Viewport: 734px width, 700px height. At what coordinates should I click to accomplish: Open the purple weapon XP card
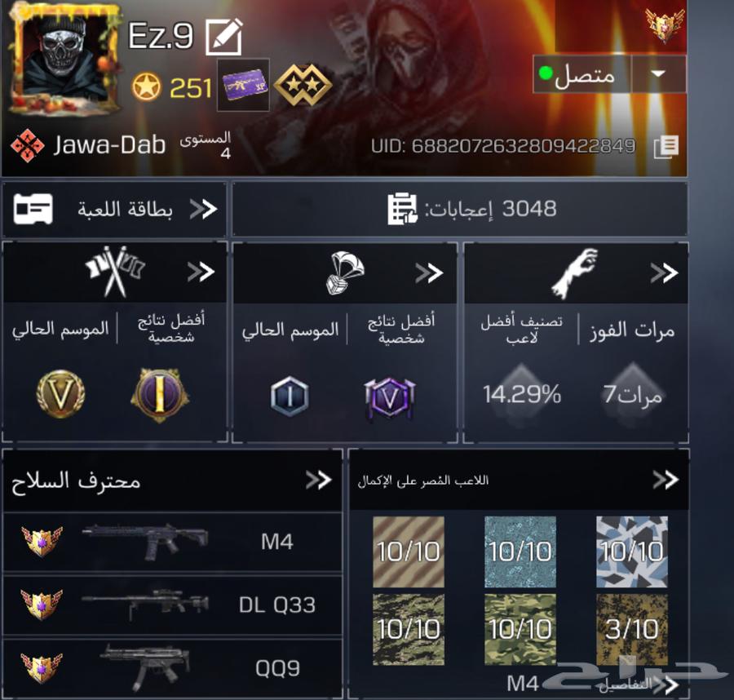click(x=243, y=85)
